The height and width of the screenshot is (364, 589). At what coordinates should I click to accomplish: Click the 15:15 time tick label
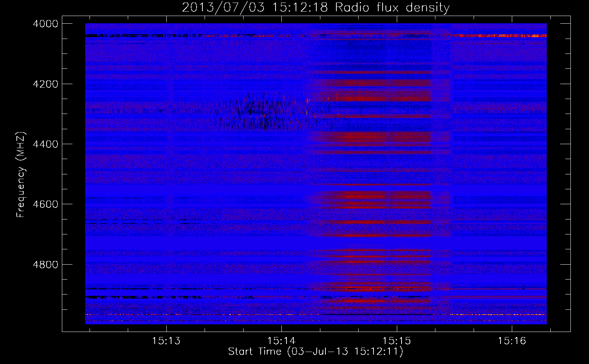click(x=396, y=341)
